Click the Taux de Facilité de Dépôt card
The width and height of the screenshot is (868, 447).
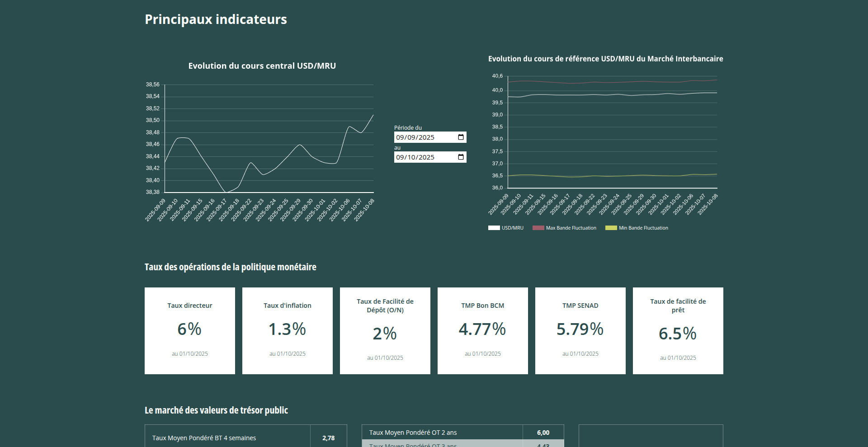point(385,330)
